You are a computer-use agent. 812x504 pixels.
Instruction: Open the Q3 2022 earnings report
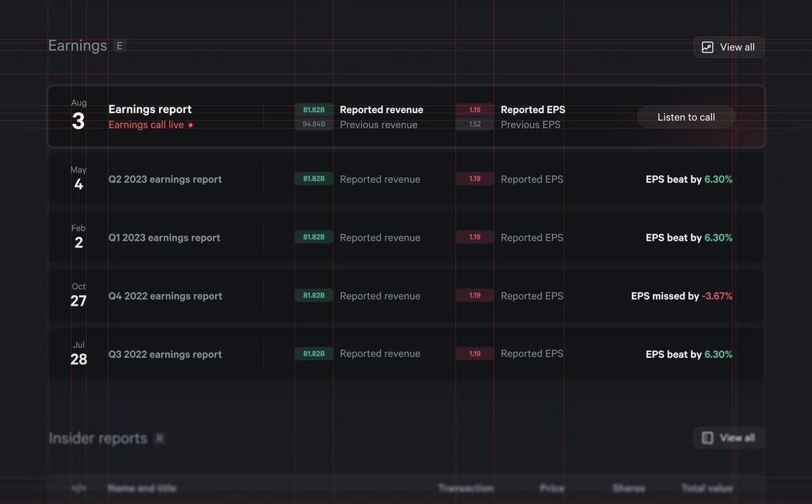tap(165, 354)
